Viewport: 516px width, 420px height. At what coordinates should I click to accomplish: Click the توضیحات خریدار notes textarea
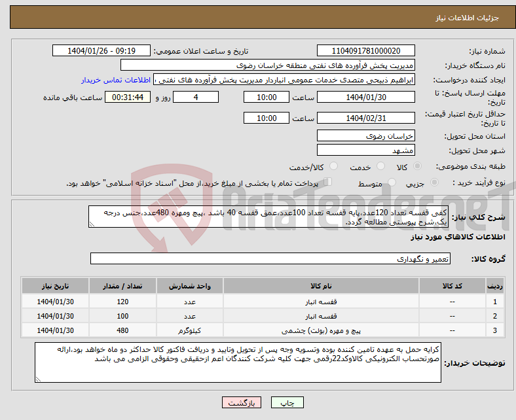pyautogui.click(x=238, y=362)
